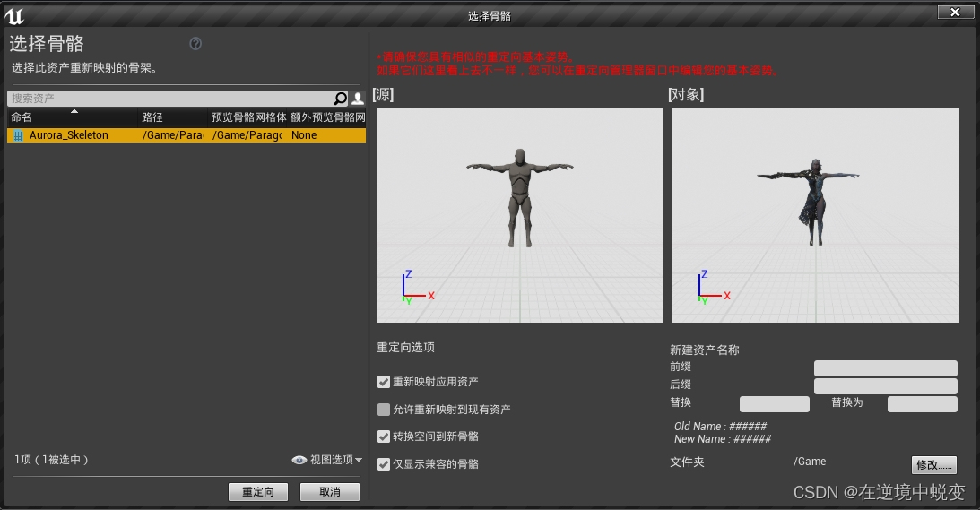980x510 pixels.
Task: Click the target Aurora preview viewport
Action: (x=816, y=215)
